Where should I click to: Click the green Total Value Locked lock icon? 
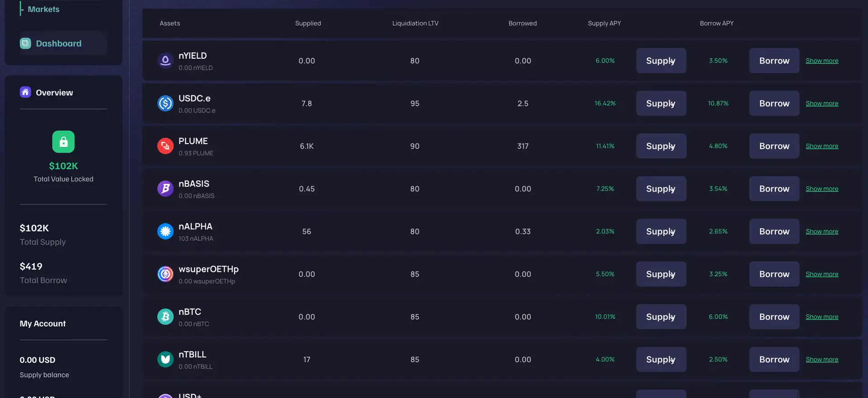(63, 142)
